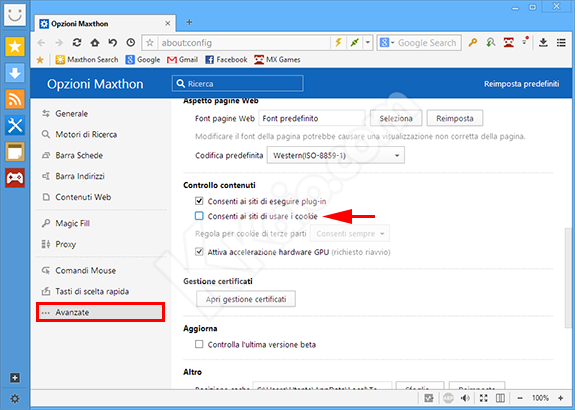This screenshot has height=410, width=575.
Task: Toggle split screen icon in status bar
Action: pyautogui.click(x=500, y=398)
